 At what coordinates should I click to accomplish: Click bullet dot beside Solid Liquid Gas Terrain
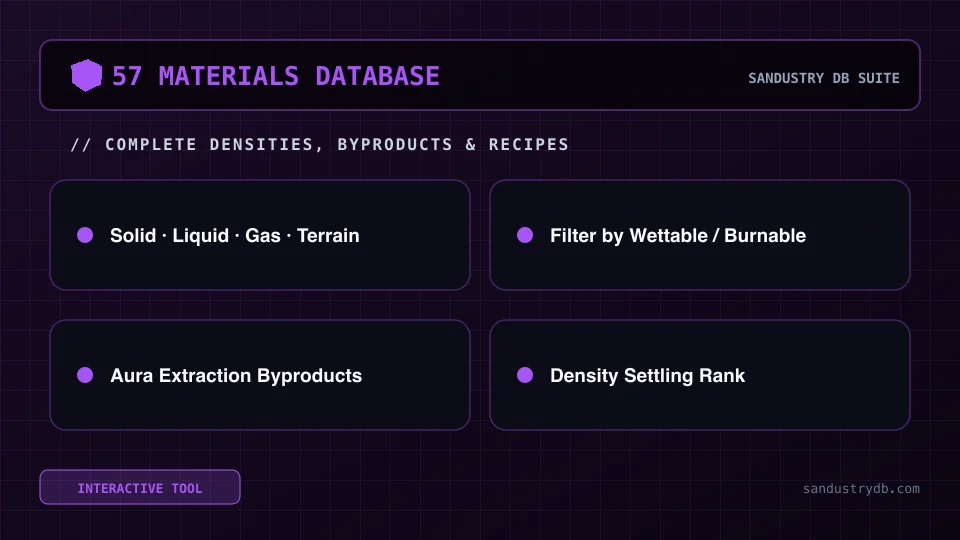click(x=85, y=235)
